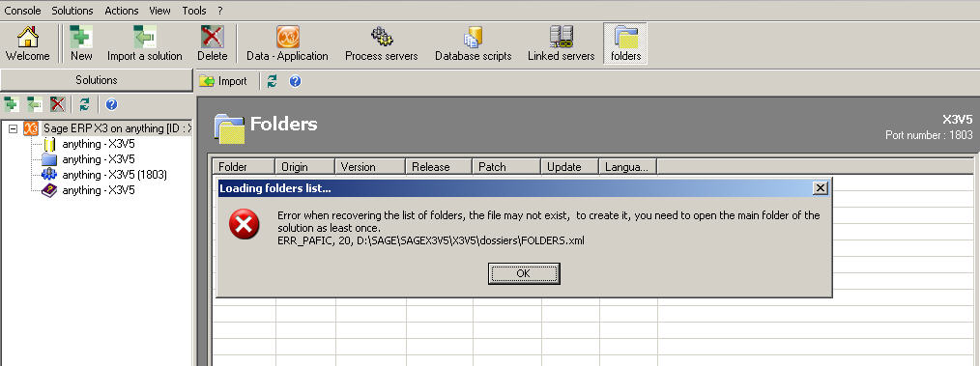Open the Tools menu
The width and height of the screenshot is (980, 366).
[x=194, y=11]
